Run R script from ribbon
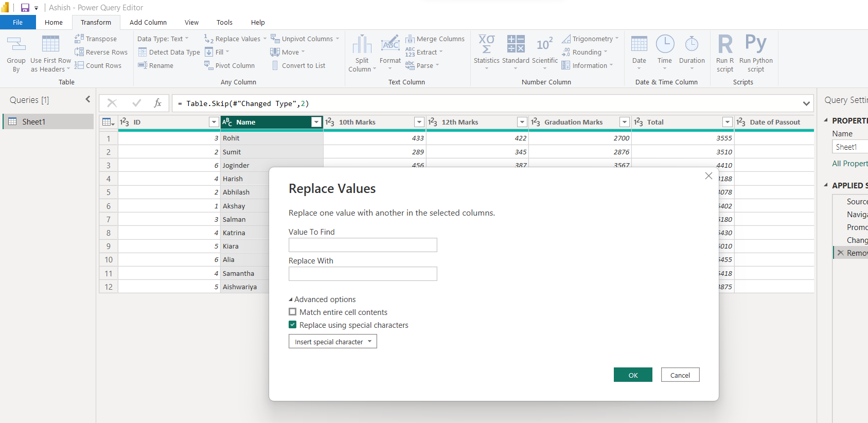The width and height of the screenshot is (868, 423). tap(725, 45)
